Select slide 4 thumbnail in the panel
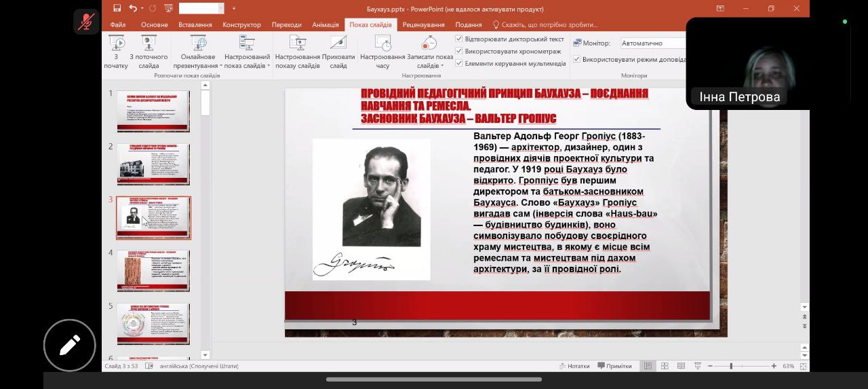 [153, 270]
